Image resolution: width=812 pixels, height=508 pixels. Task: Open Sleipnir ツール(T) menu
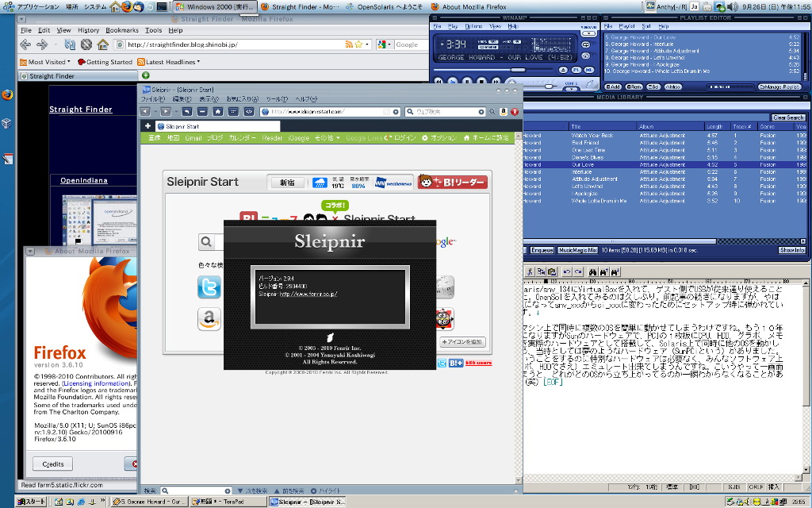[277, 99]
